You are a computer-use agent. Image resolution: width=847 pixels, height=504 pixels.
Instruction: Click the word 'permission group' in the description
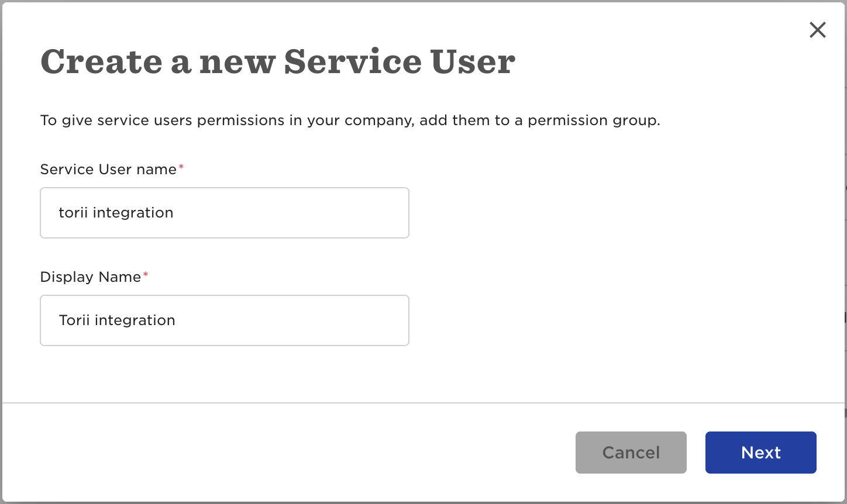pos(593,120)
